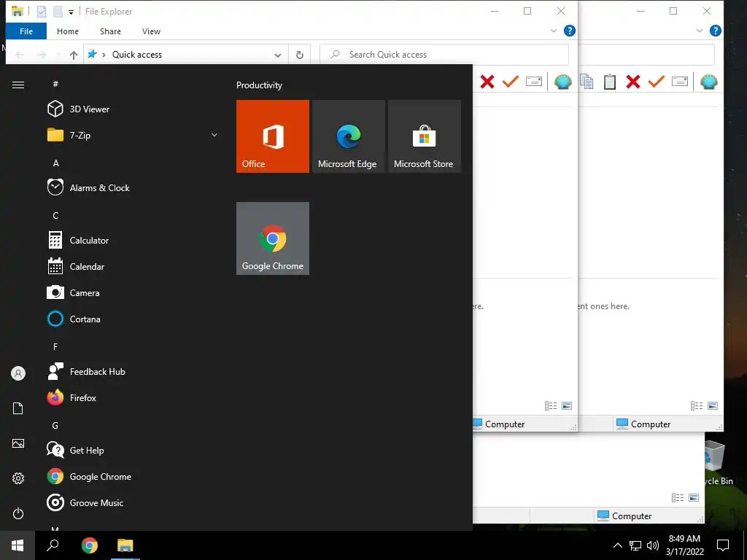Screen dimensions: 747x560
Task: Open the Microsoft Edge tile
Action: [x=348, y=136]
